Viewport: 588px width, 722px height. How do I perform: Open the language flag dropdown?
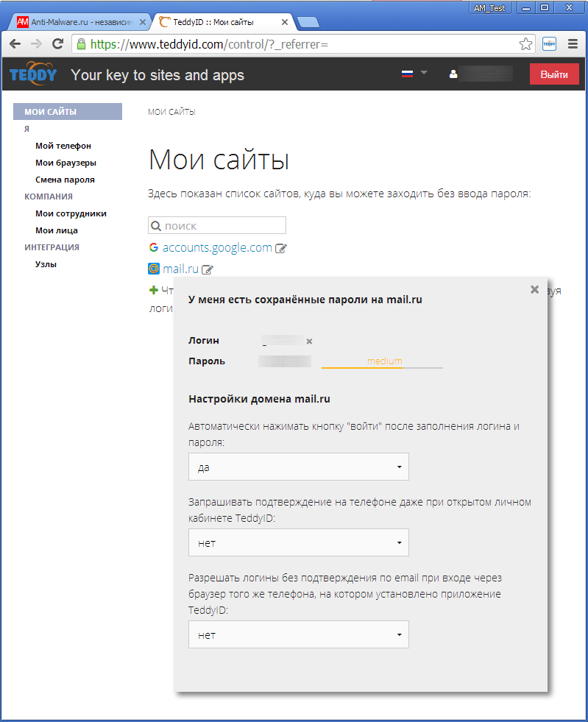tap(414, 74)
